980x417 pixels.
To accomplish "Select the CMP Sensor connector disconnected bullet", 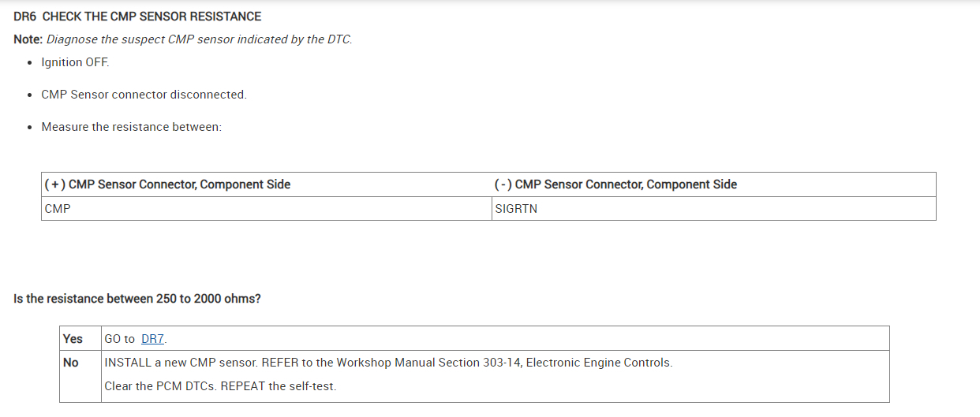I will [144, 95].
